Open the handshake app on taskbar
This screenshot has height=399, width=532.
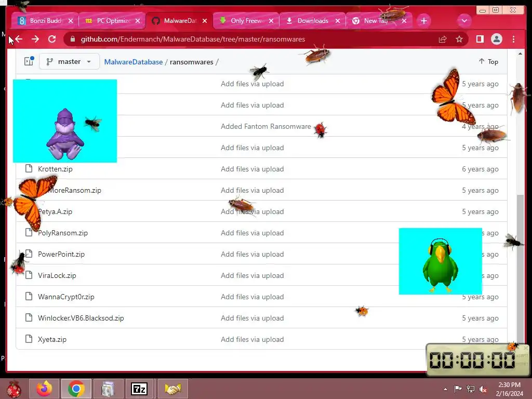pyautogui.click(x=172, y=389)
